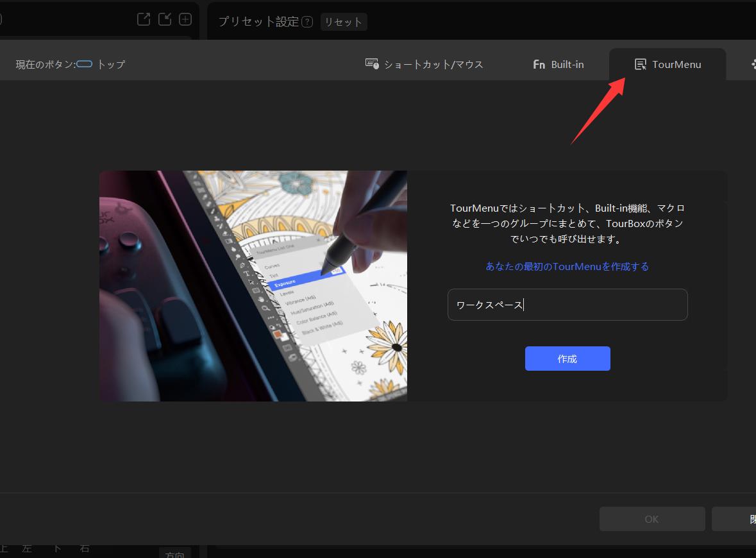Click inside the ワークスペース name field

(567, 305)
